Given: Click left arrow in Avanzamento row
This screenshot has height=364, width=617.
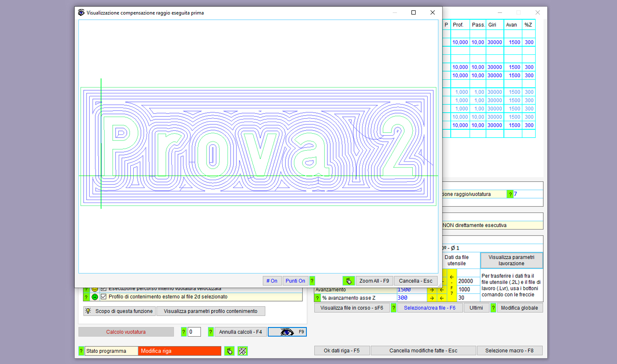Looking at the screenshot, I should [442, 290].
